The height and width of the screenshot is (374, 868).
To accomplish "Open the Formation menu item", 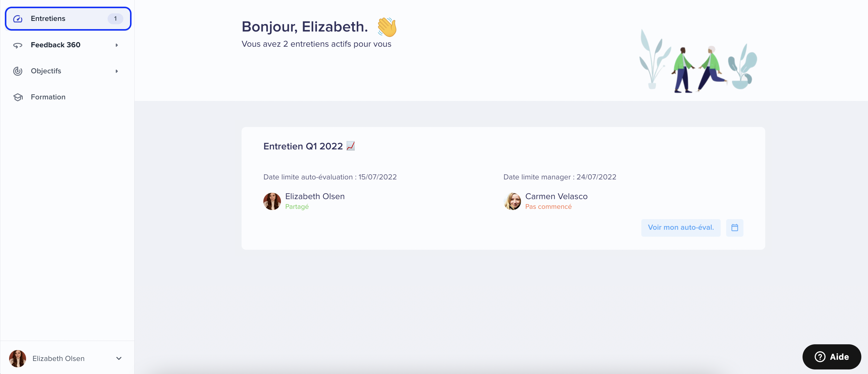I will [68, 97].
